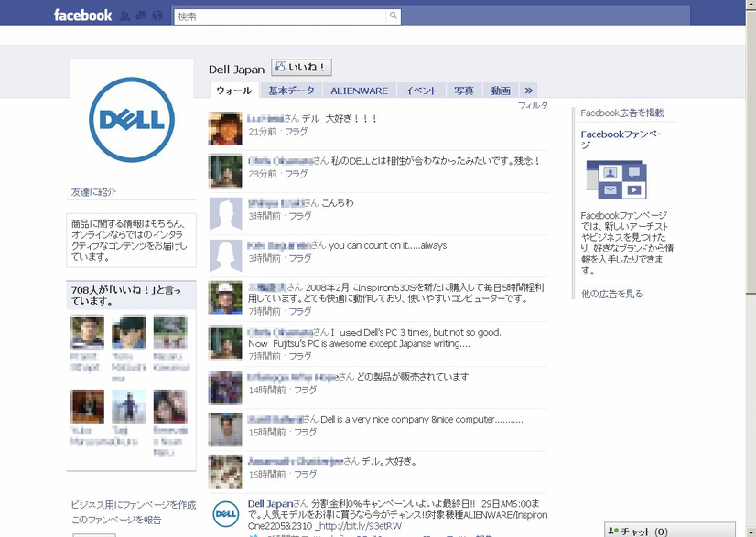The width and height of the screenshot is (756, 537).
Task: Click 他の広告を見る link
Action: click(611, 294)
